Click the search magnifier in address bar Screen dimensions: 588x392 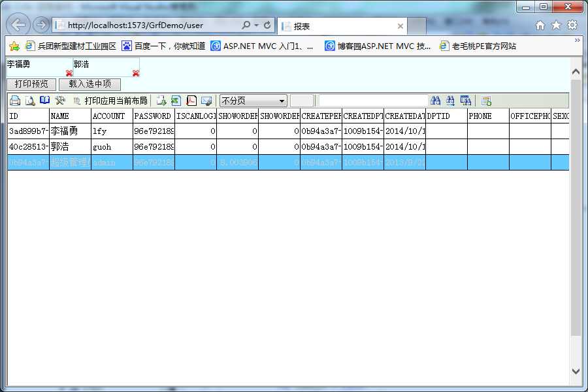click(246, 25)
